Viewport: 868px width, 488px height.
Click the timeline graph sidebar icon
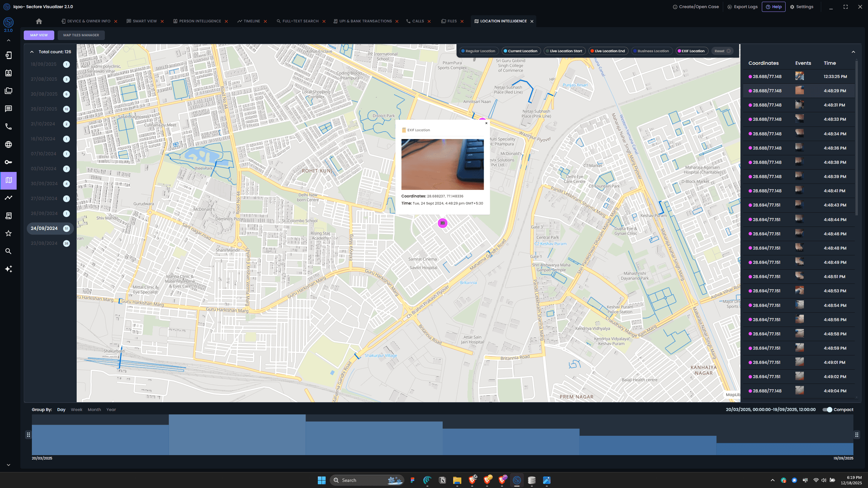click(8, 198)
